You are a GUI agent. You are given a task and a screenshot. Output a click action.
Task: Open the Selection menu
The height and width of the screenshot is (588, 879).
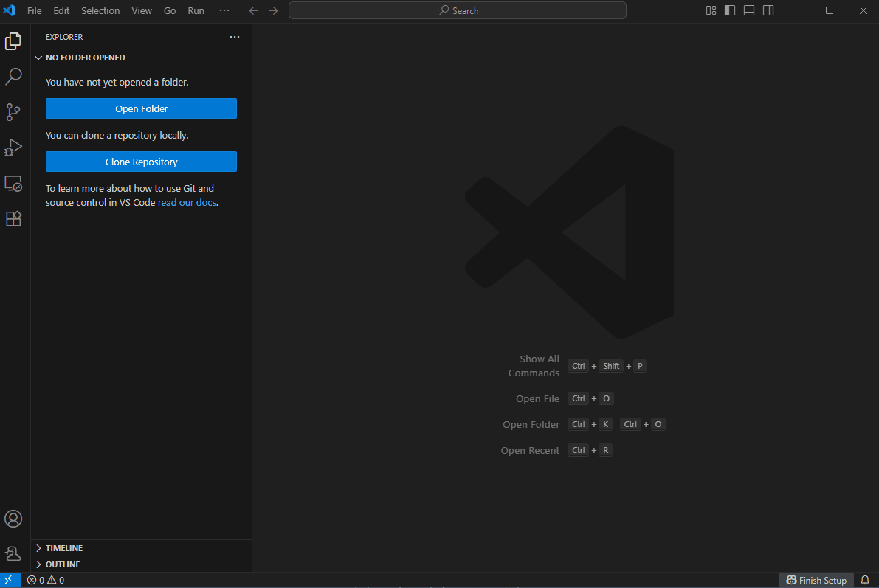tap(100, 10)
